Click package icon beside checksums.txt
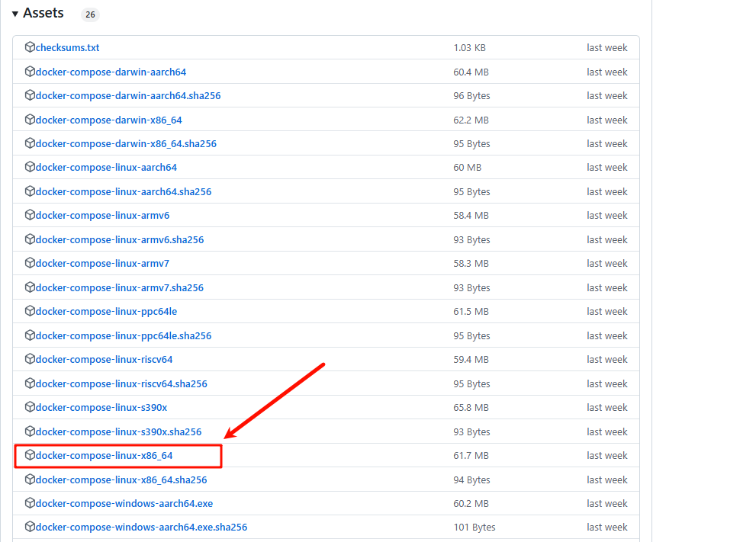Viewport: 756px width, 542px height. coord(30,47)
